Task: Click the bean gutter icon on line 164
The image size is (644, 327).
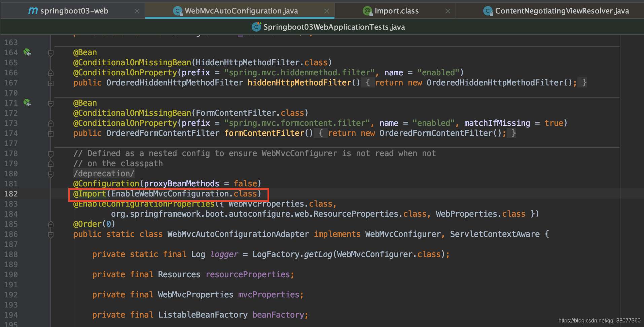Action: click(27, 52)
